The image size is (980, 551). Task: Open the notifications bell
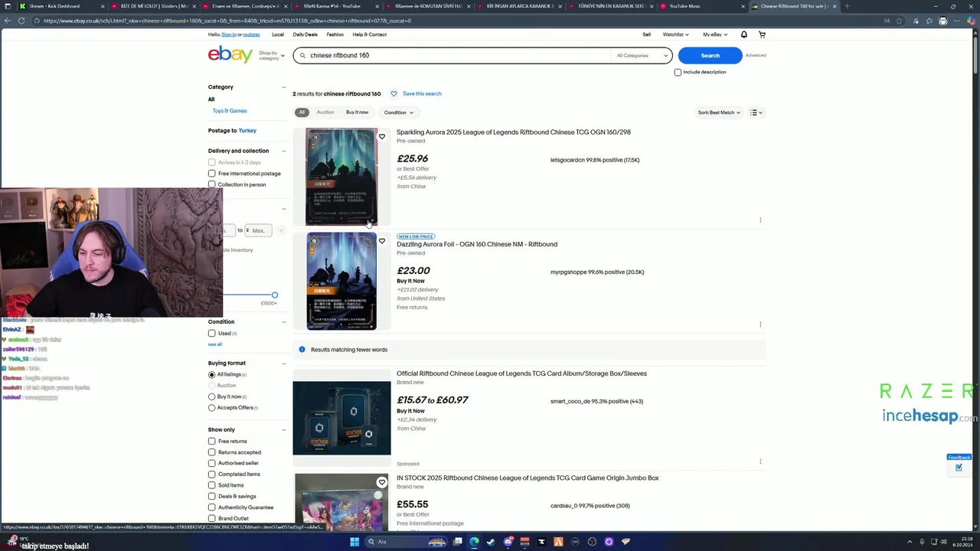click(743, 34)
